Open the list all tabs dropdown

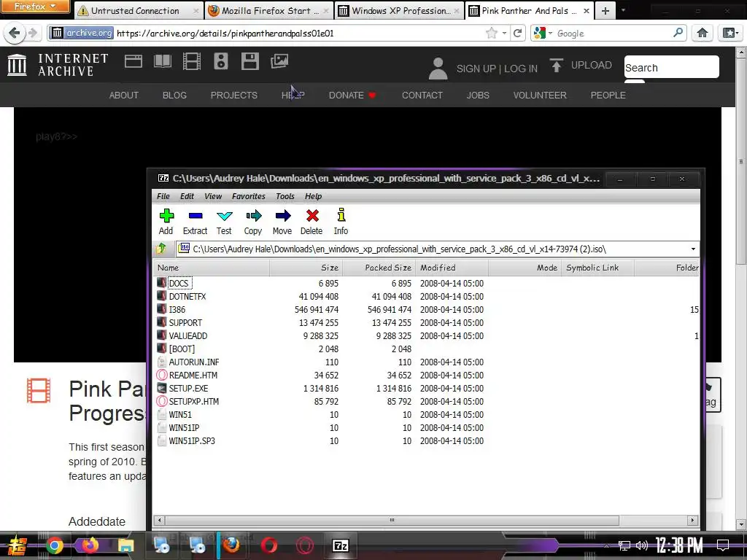click(x=623, y=10)
